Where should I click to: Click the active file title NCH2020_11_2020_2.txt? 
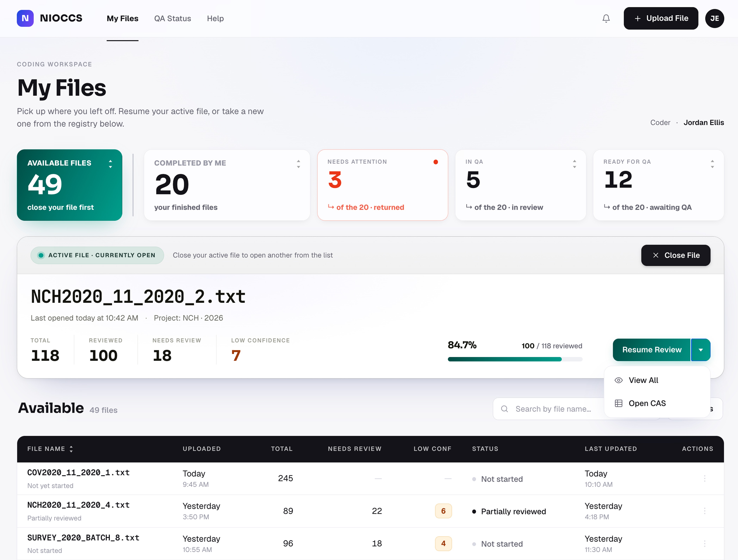pyautogui.click(x=138, y=297)
